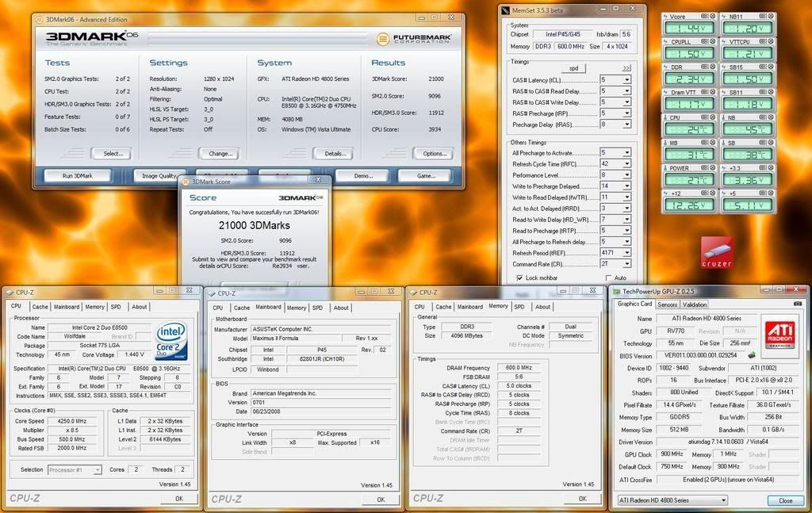The image size is (812, 513).
Task: Open the GPU selector dropdown in GPU-Z
Action: click(723, 500)
